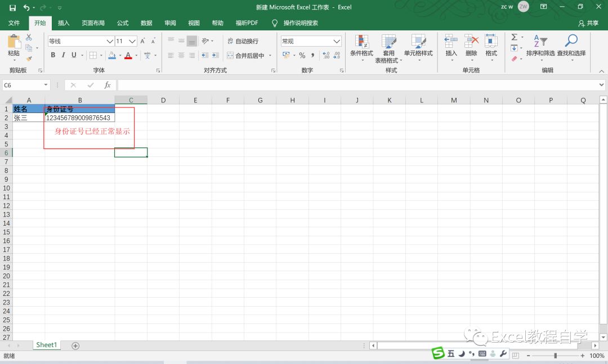
Task: Open Cell Styles gallery icon
Action: (x=418, y=41)
